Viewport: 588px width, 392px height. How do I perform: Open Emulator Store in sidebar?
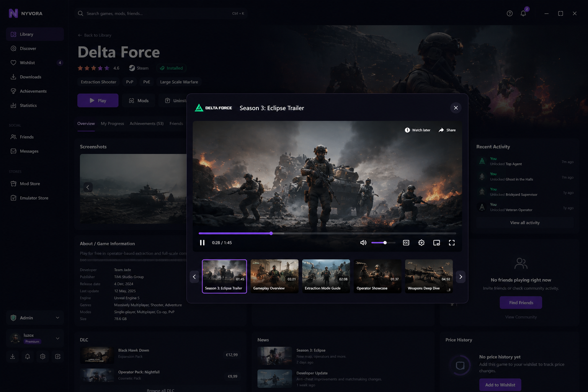pos(35,198)
